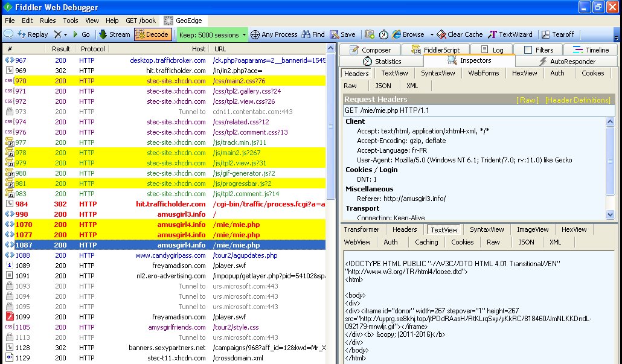Click the Fiddler title bar app icon

point(7,7)
